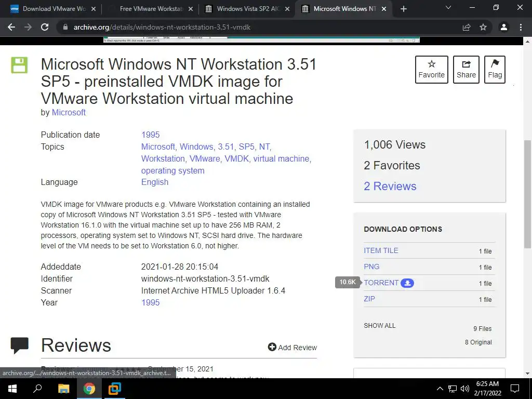Jump to the 2 Reviews link
532x399 pixels.
390,186
